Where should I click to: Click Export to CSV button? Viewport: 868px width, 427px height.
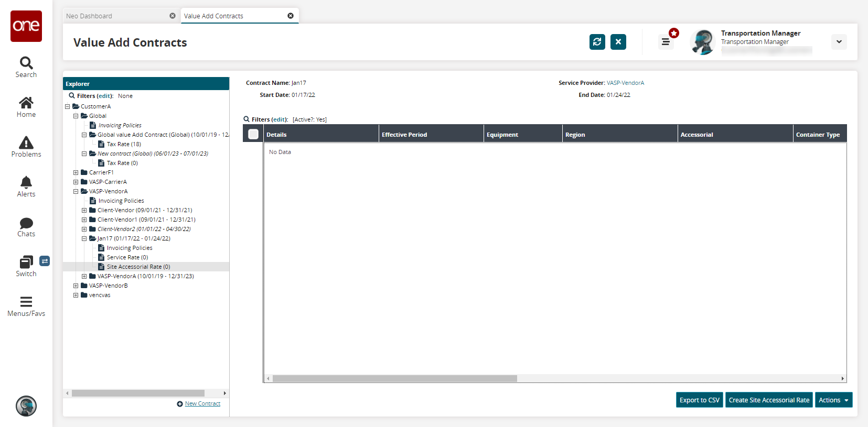(x=700, y=400)
